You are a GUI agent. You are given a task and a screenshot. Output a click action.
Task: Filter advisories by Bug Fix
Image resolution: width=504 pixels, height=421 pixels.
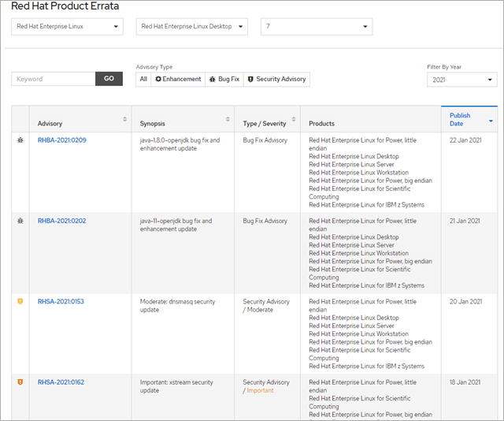[x=224, y=79]
